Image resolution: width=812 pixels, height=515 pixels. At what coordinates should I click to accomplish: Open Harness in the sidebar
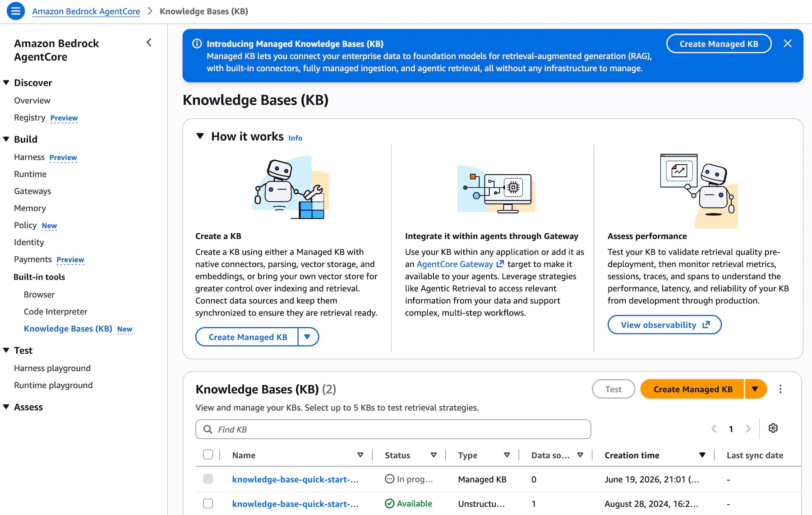[29, 157]
